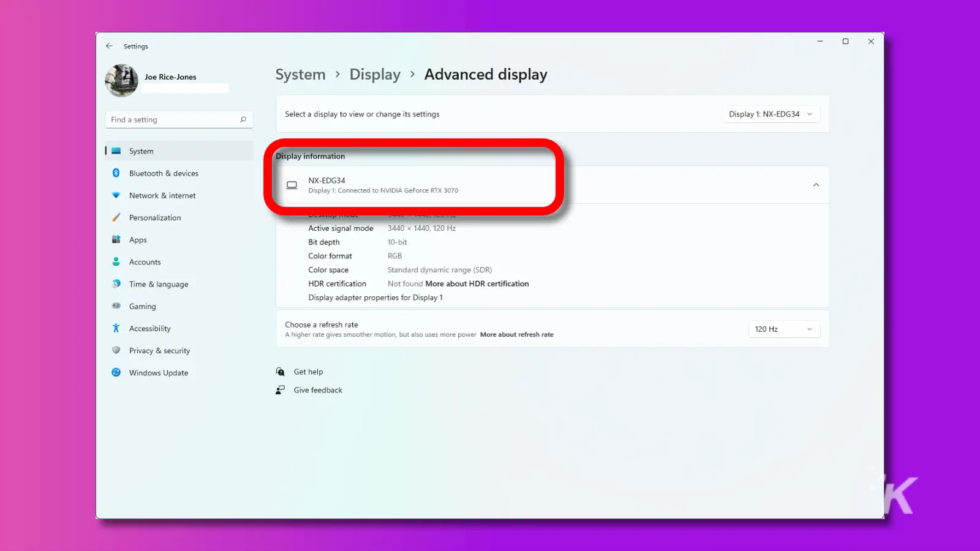Go back with the Settings back arrow
This screenshot has width=980, height=551.
[x=109, y=46]
